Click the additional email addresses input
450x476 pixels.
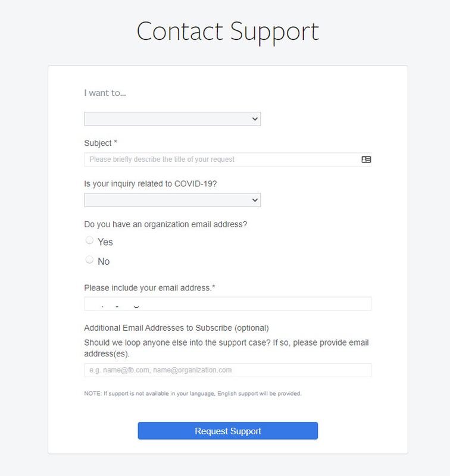[227, 370]
